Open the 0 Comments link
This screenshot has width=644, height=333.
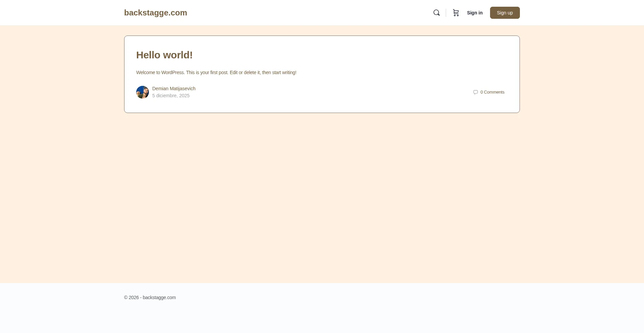[492, 92]
